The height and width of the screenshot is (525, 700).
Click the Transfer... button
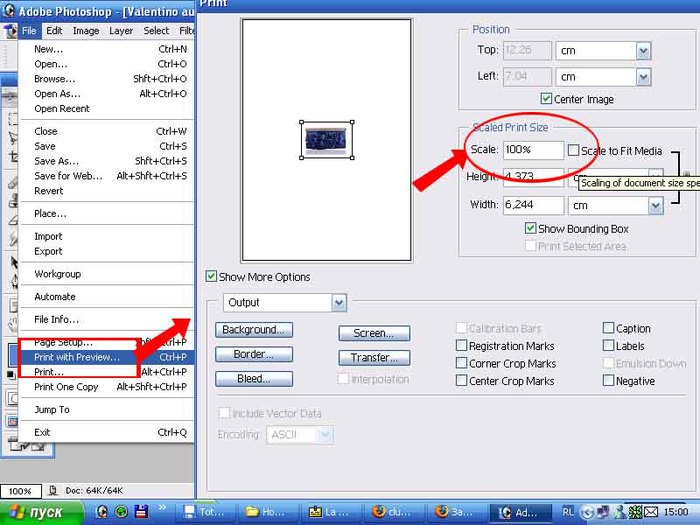click(x=374, y=358)
